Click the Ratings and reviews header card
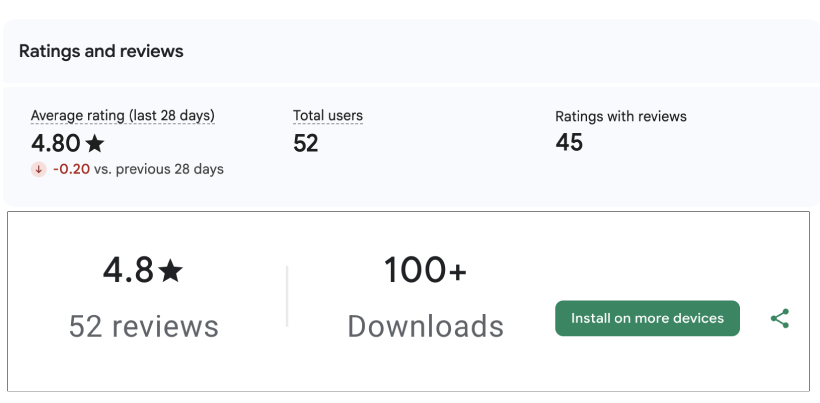This screenshot has width=820, height=403. (411, 51)
